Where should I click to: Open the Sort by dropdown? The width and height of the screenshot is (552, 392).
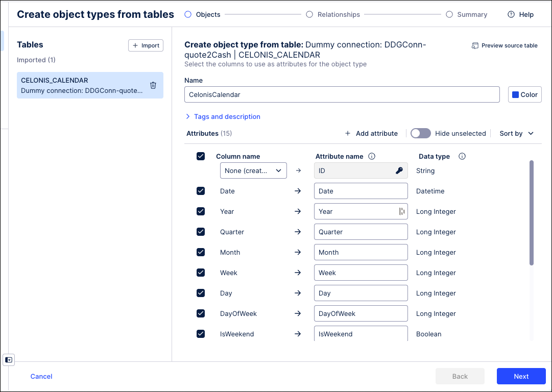[516, 133]
